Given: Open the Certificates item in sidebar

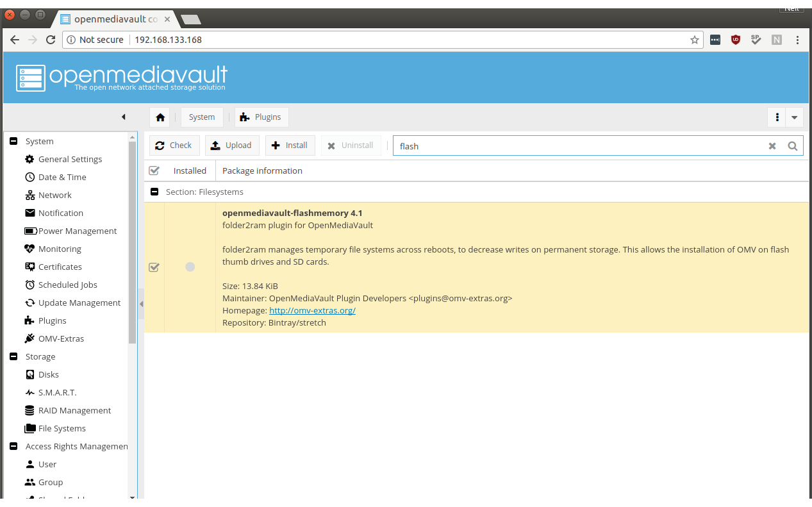Looking at the screenshot, I should click(60, 267).
